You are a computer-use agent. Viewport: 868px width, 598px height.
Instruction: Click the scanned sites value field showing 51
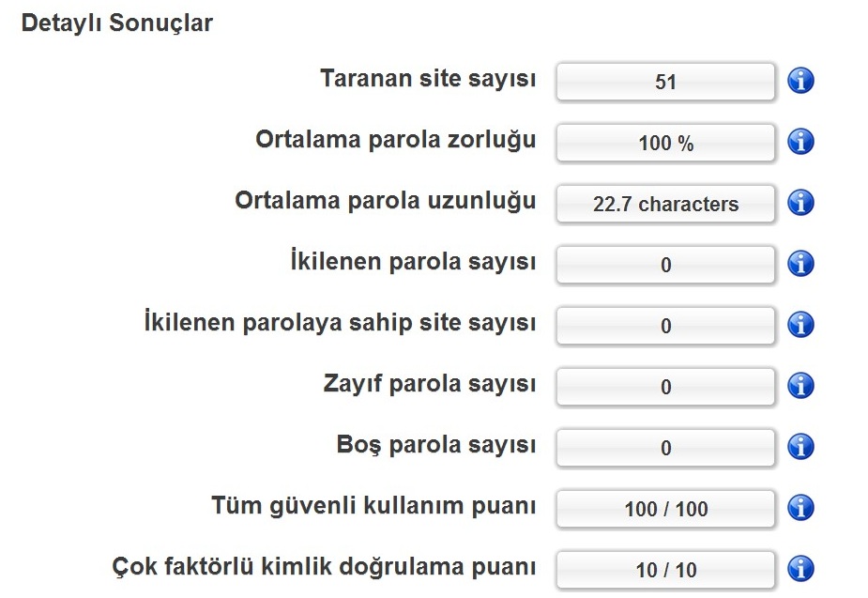tap(665, 82)
